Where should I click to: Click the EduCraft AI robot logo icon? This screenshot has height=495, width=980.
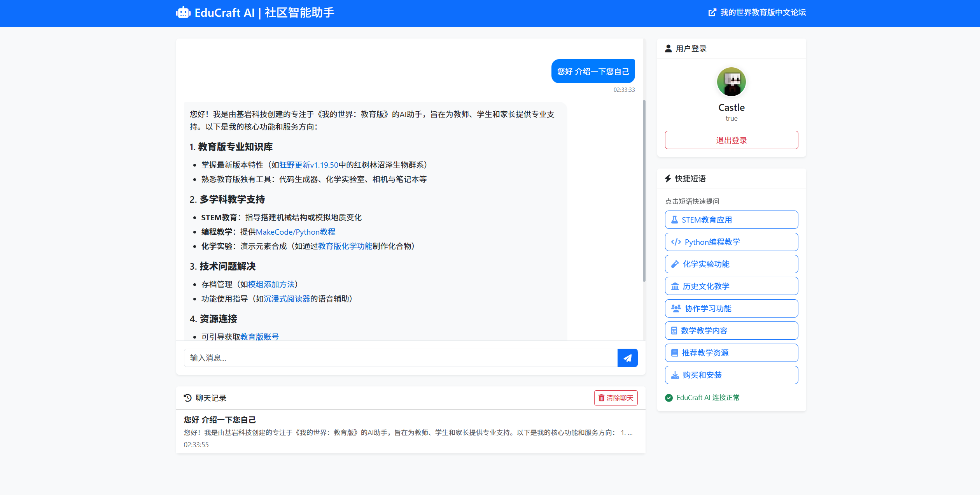(183, 13)
